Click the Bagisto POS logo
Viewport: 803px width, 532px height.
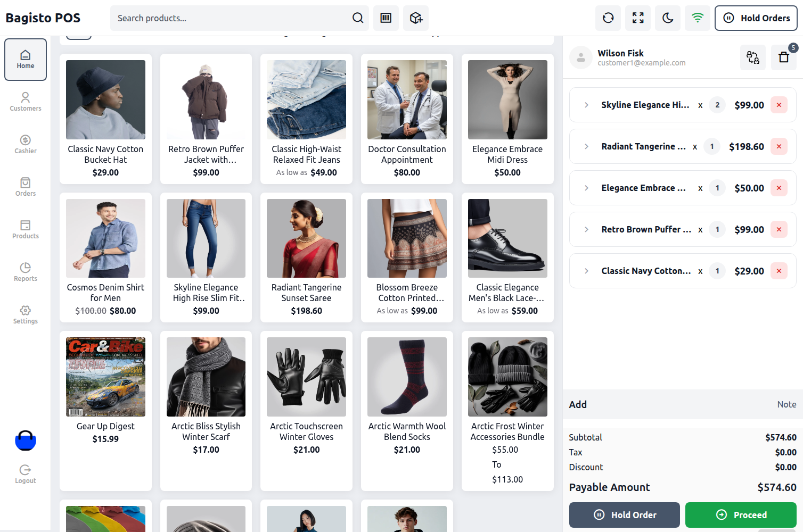click(x=43, y=18)
